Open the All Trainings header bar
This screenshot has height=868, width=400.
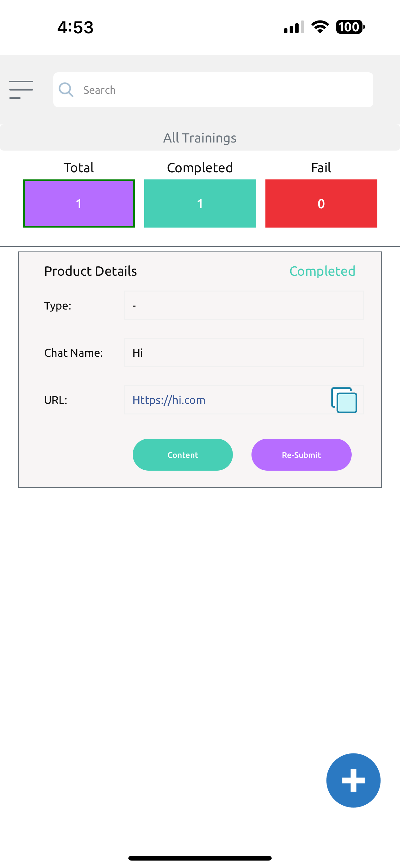(x=200, y=138)
